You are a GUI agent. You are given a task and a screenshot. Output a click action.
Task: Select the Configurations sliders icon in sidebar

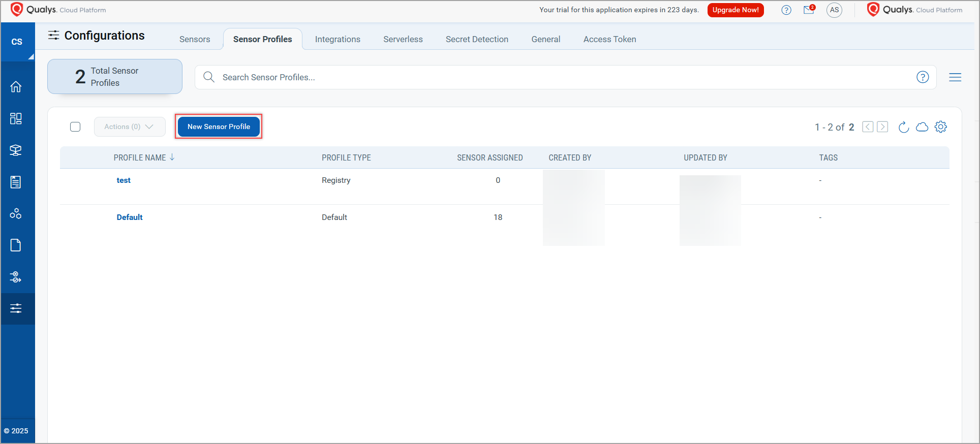[16, 308]
